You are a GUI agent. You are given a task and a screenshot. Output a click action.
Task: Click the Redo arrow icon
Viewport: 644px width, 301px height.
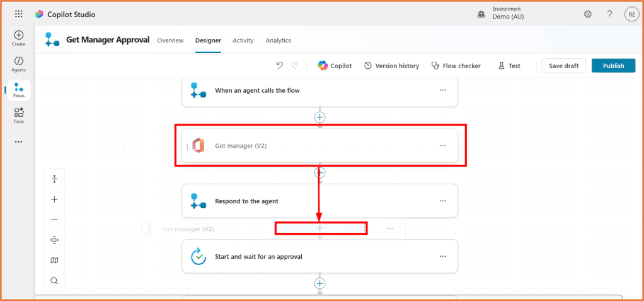click(x=294, y=66)
